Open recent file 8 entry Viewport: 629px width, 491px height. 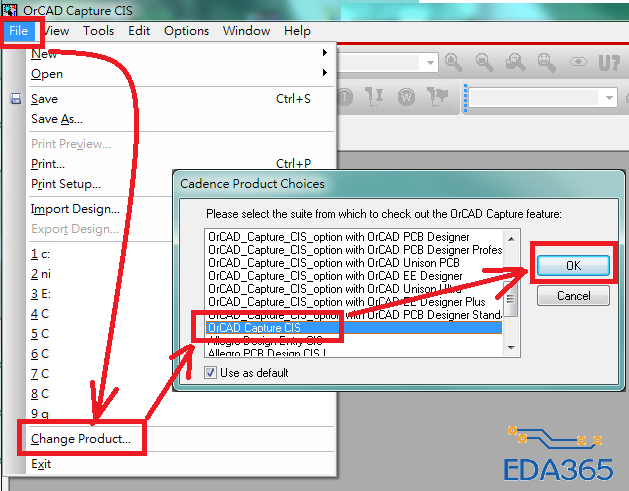(40, 394)
